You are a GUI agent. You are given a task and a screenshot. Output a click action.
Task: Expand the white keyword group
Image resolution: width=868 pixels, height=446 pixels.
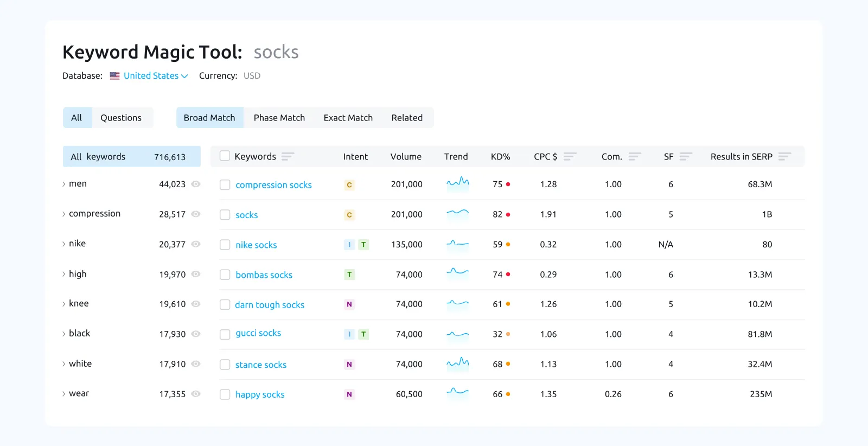click(63, 364)
